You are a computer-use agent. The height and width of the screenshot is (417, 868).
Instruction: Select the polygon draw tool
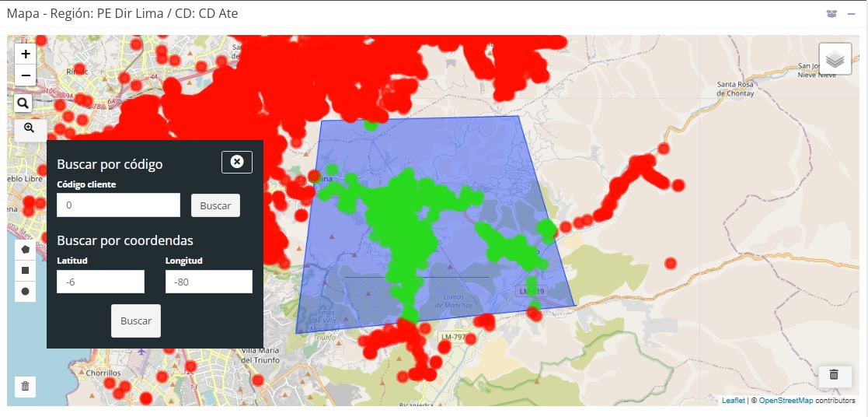tap(25, 250)
